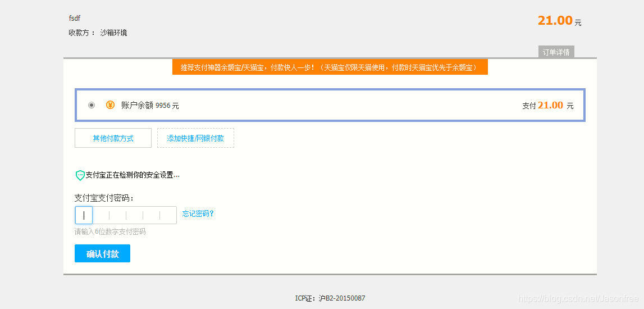Click the orange promotional banner about 余额宝/天猫宝

click(330, 67)
